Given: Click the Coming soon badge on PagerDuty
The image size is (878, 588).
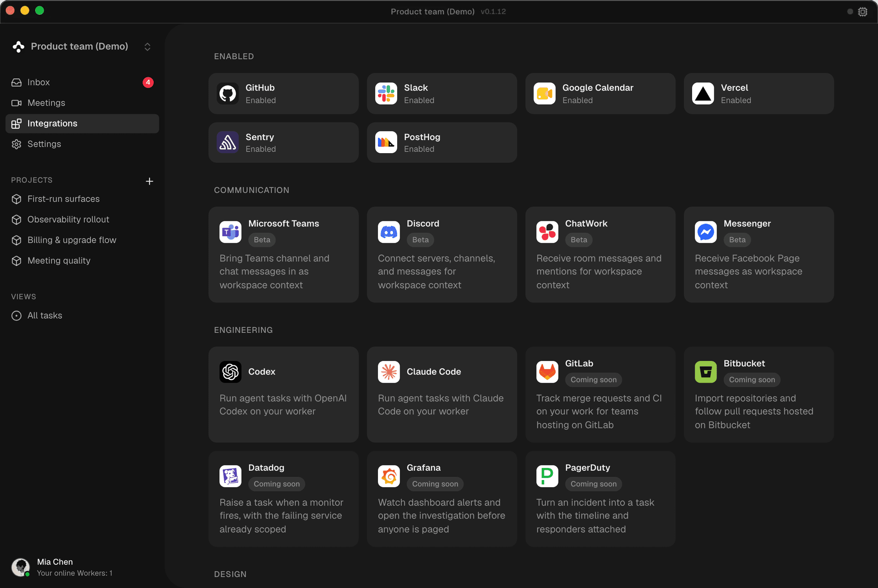Looking at the screenshot, I should (x=594, y=484).
